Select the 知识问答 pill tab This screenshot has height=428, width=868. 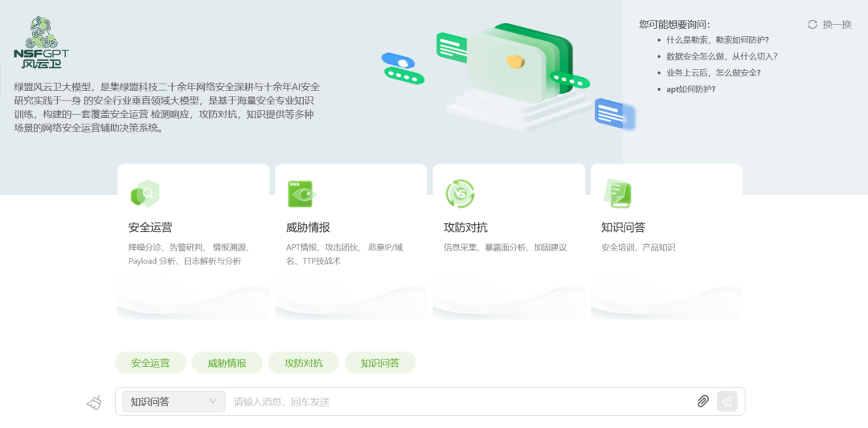point(379,363)
